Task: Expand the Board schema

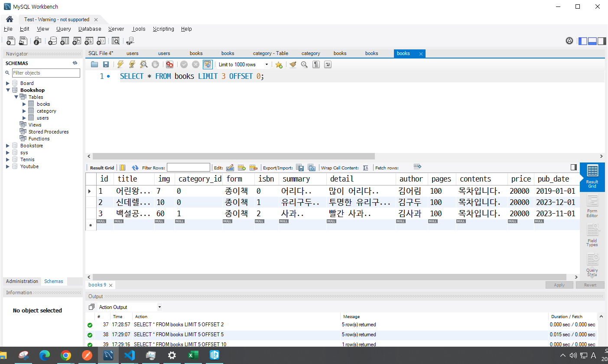Action: point(8,83)
